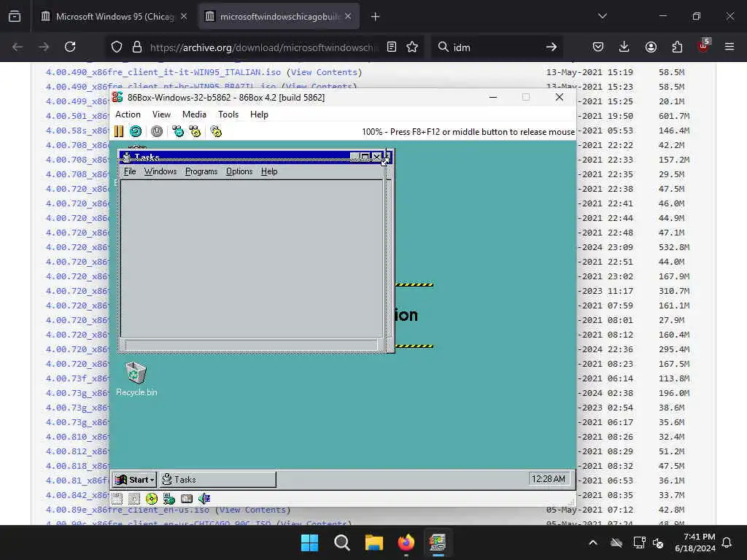
Task: Open Firefox View icon
Action: (x=15, y=17)
